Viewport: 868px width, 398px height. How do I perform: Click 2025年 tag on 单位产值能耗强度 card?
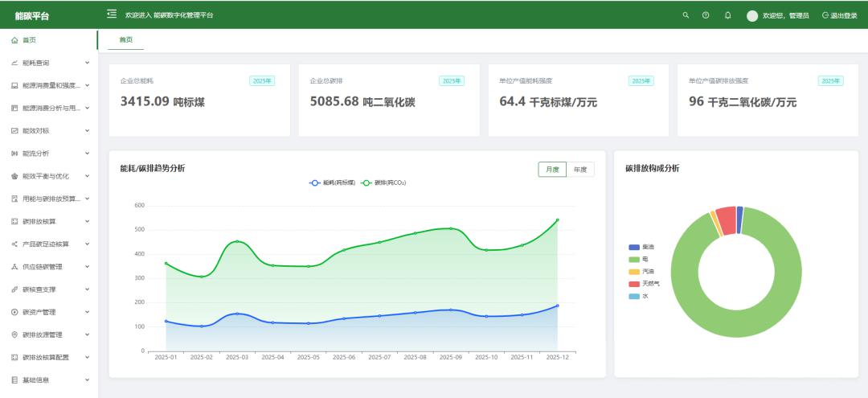(641, 81)
